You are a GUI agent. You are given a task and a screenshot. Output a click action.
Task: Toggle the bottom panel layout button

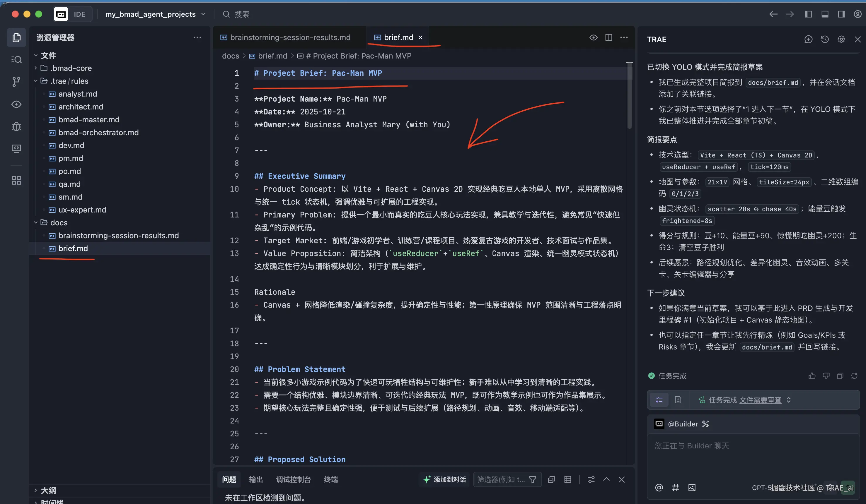pos(825,14)
